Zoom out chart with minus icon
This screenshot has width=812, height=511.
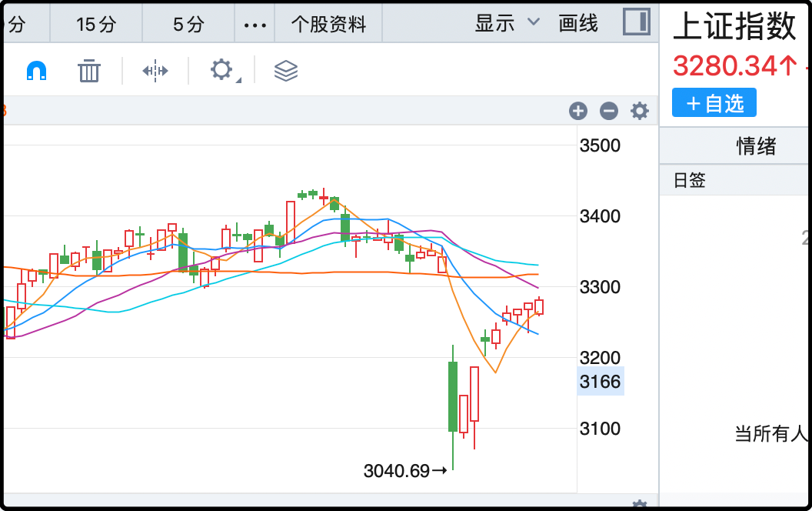point(609,111)
